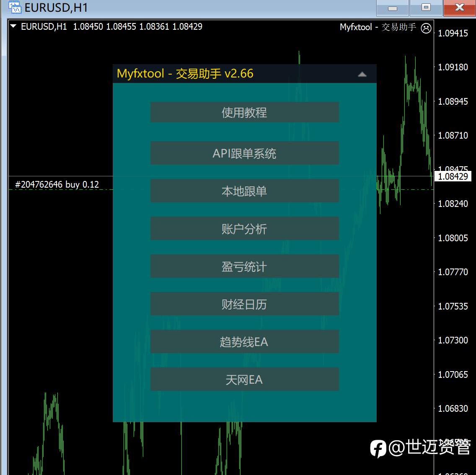476x475 pixels.
Task: Open the API跟单系统 button
Action: [244, 153]
